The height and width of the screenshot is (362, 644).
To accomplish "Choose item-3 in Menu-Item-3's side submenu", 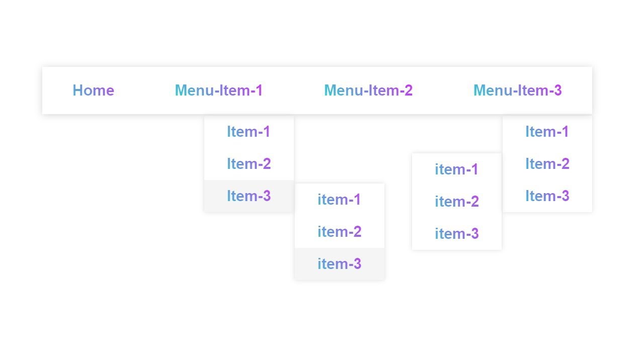I will click(456, 234).
